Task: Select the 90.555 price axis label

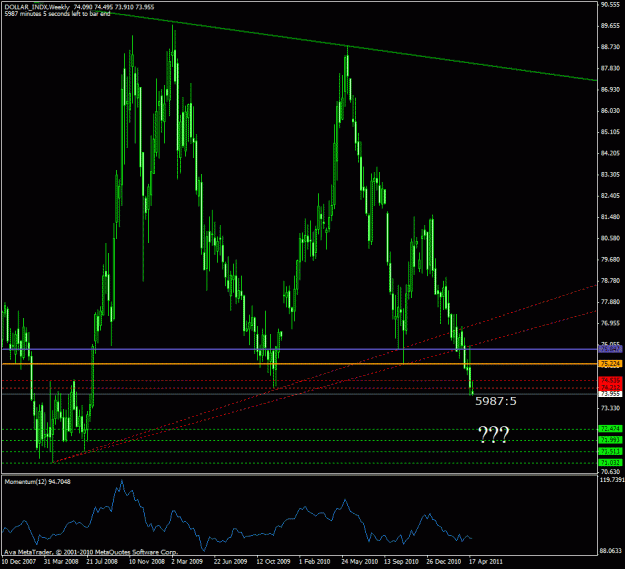Action: 610,4
